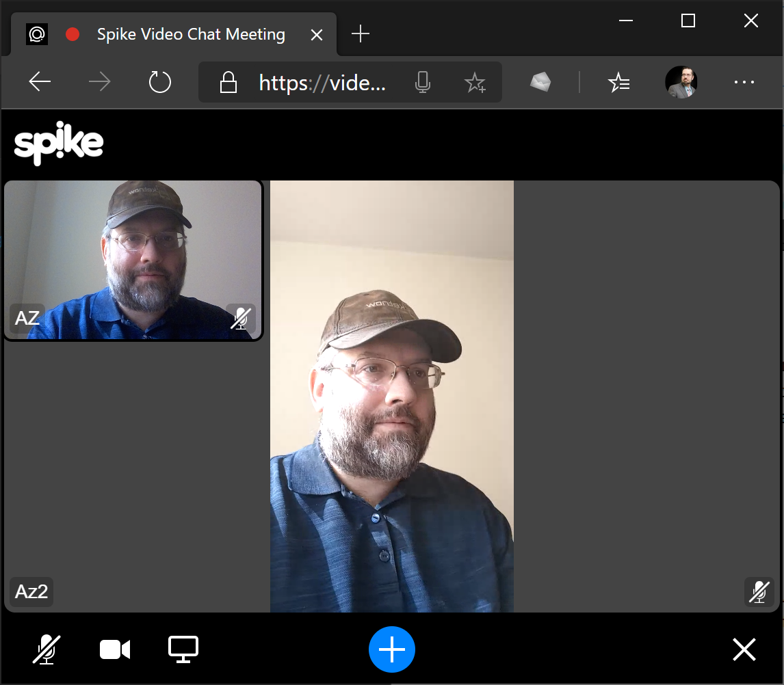Screen dimensions: 784x685
Task: End the call with the X button
Action: (744, 649)
